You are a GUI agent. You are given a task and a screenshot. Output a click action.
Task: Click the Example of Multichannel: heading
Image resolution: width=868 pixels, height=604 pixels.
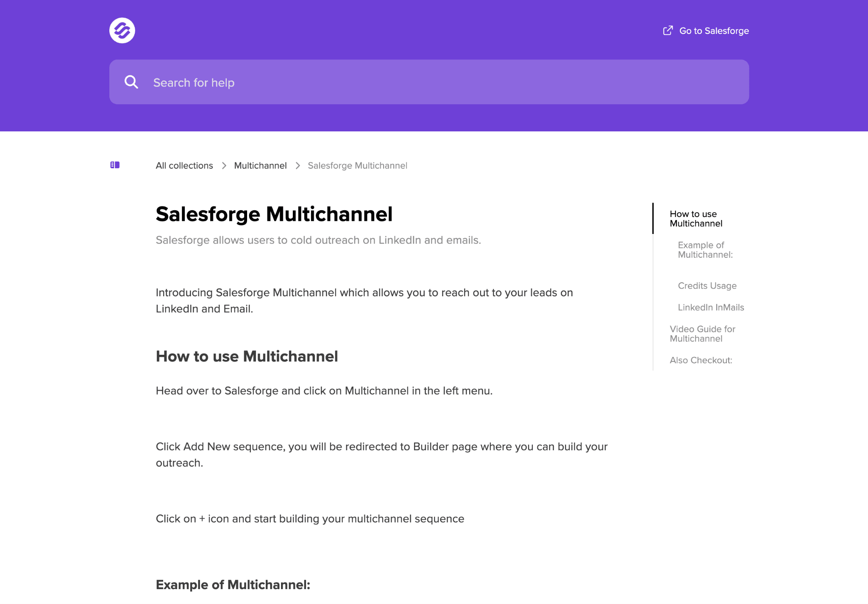233,585
